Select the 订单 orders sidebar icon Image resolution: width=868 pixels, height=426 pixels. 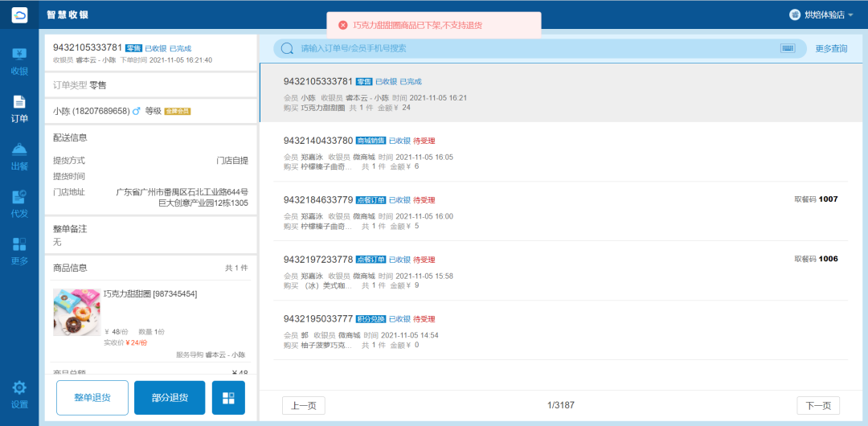pos(19,109)
